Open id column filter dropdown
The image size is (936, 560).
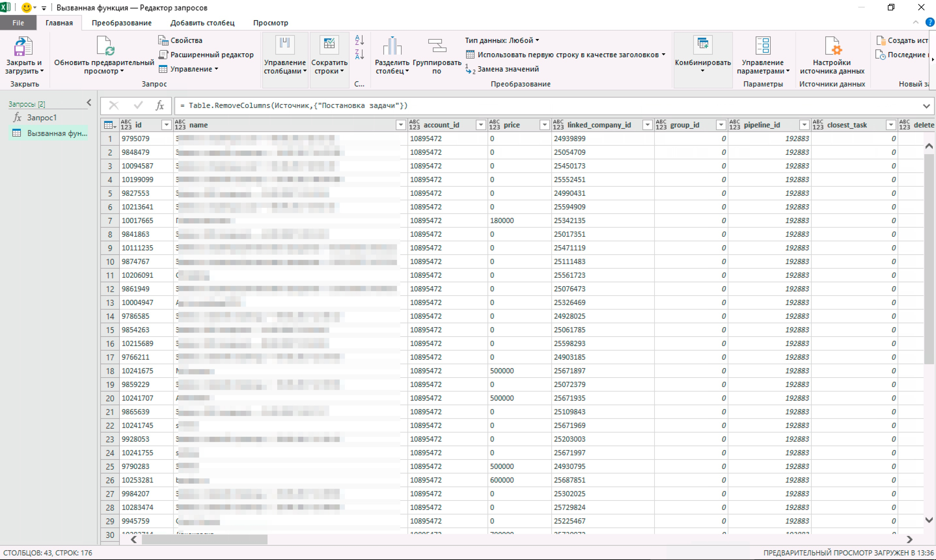166,125
